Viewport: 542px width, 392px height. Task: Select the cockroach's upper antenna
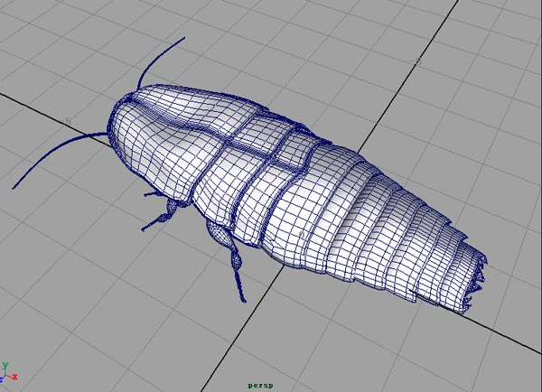(x=159, y=61)
